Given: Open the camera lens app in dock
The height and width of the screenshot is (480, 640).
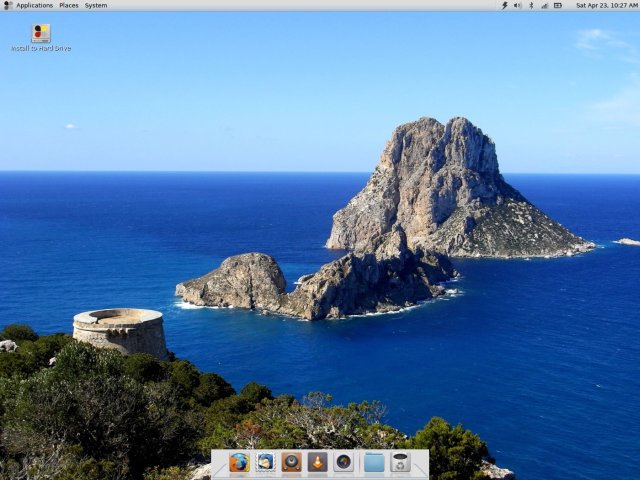Looking at the screenshot, I should 344,462.
